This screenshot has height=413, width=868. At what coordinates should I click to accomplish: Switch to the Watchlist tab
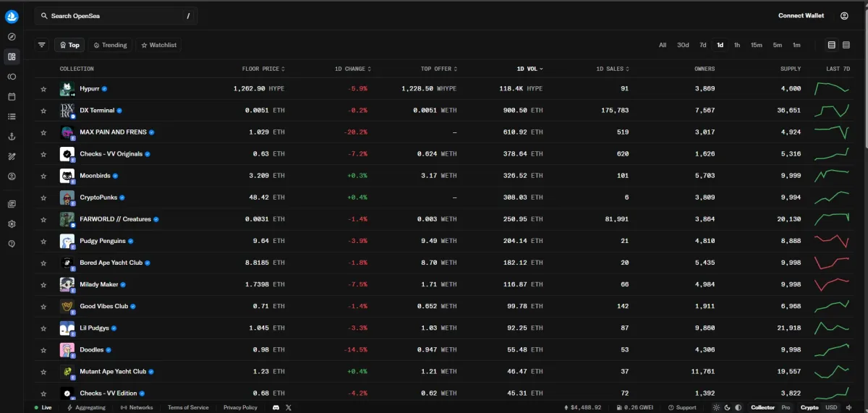(x=158, y=45)
